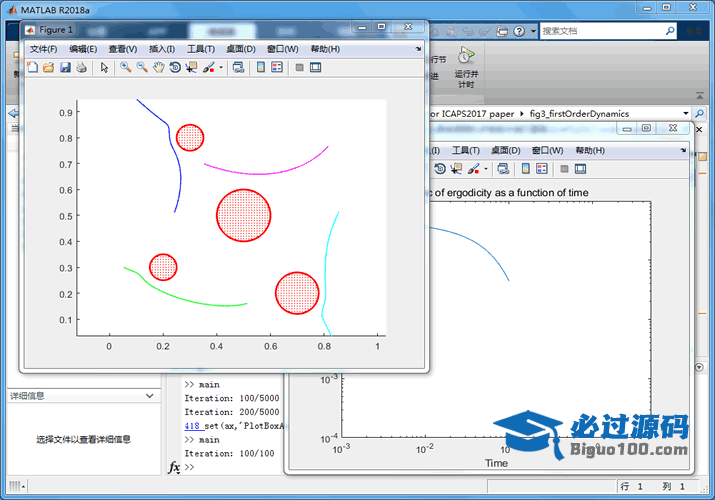Toggle Colorbar in the second figure toolbar
The image size is (715, 500).
tap(525, 169)
